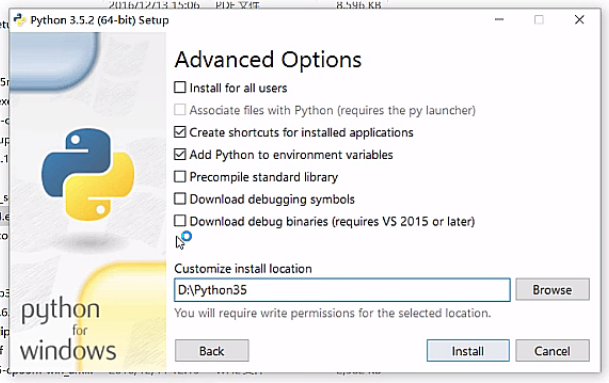Click the install location text field
The image size is (609, 383).
point(342,290)
